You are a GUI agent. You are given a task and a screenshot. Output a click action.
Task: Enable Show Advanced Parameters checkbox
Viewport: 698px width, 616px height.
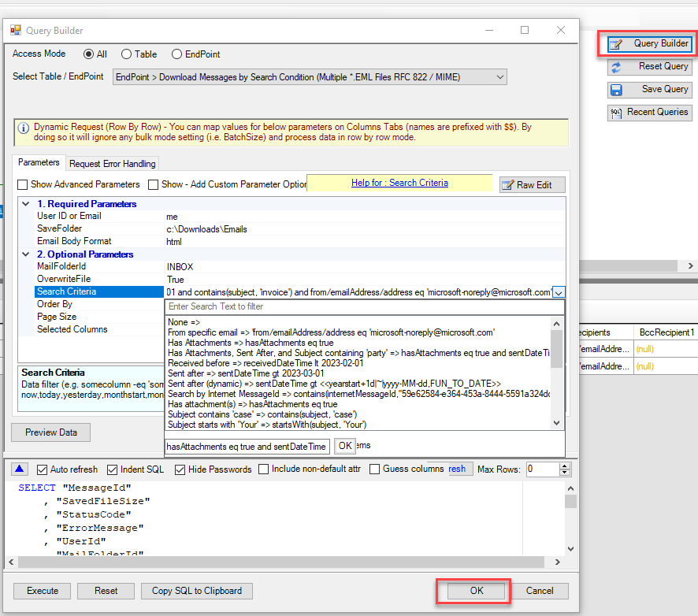[22, 184]
